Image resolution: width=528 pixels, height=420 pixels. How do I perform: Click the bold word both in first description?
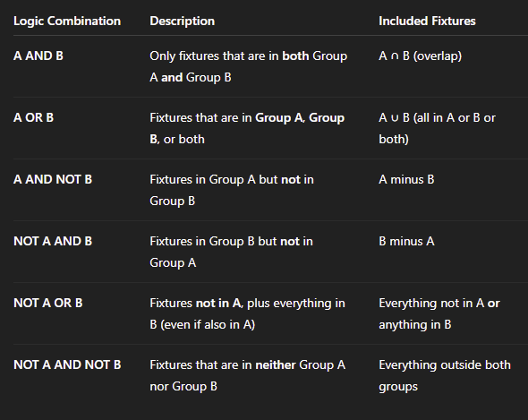pyautogui.click(x=295, y=56)
